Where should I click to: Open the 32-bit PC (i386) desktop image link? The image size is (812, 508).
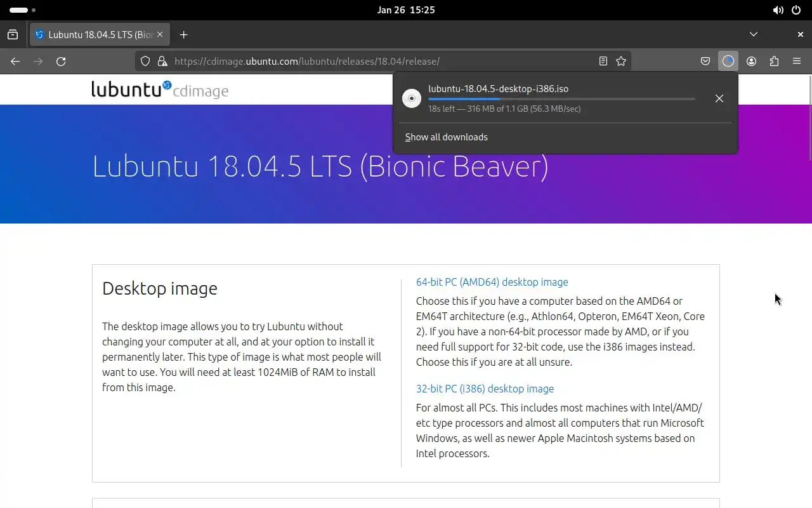pos(485,389)
